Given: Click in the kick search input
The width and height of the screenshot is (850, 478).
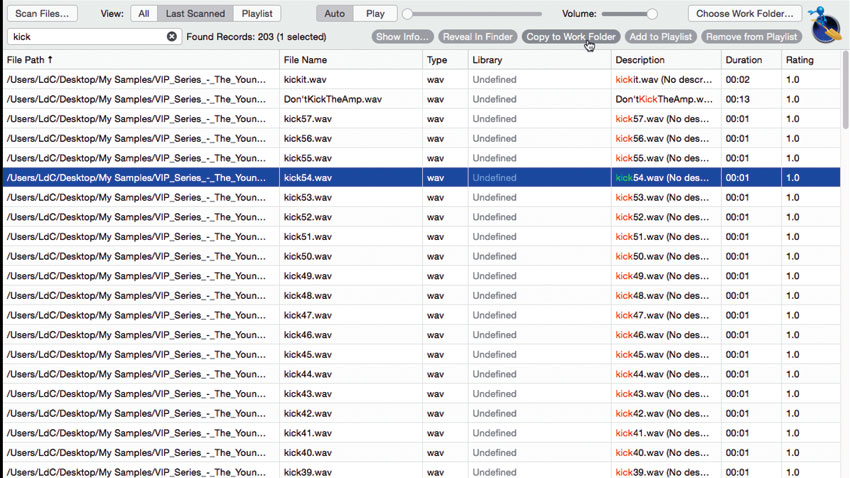Looking at the screenshot, I should 89,36.
